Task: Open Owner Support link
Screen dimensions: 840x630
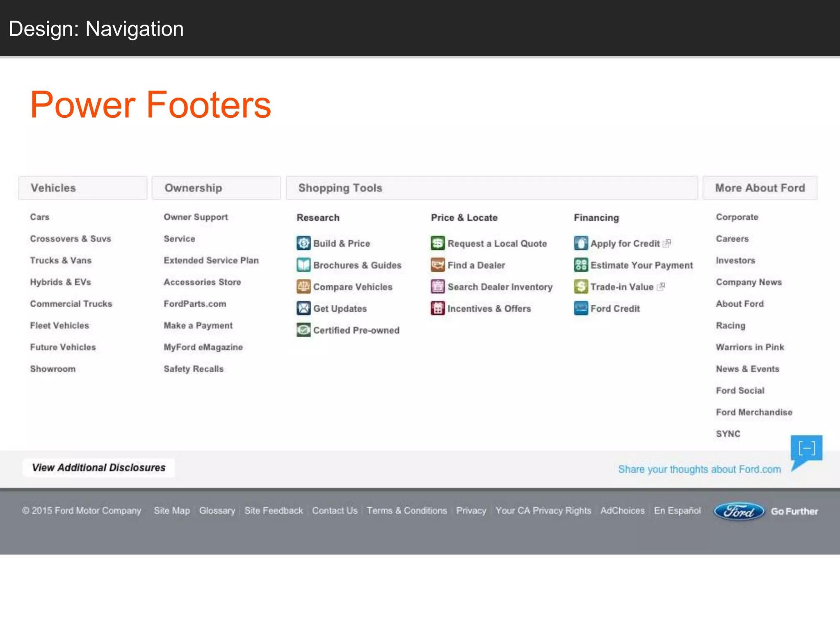Action: (196, 217)
